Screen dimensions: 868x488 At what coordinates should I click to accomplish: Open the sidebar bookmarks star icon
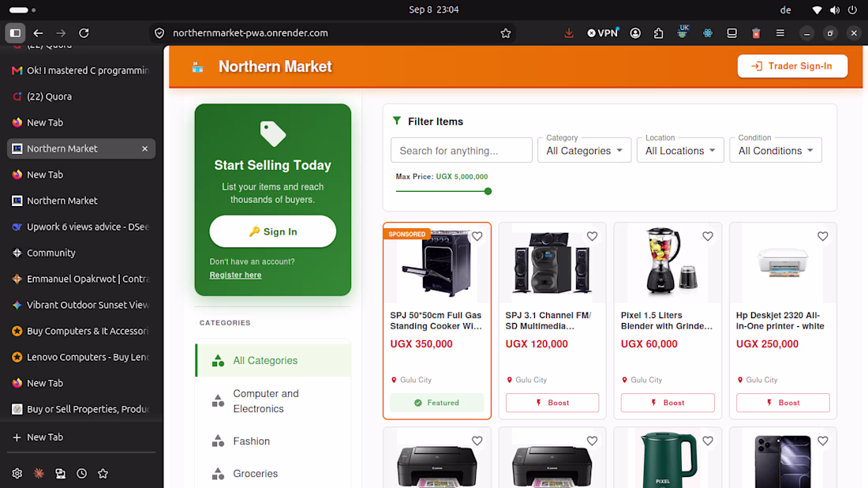(103, 474)
